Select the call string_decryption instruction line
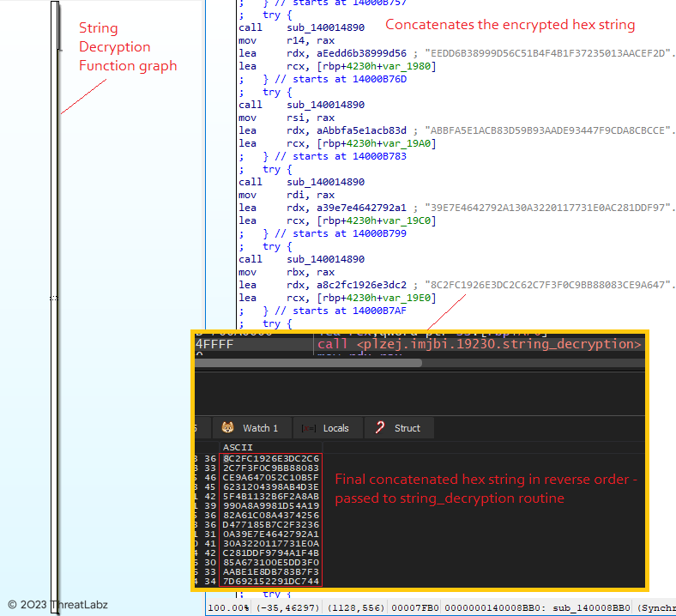676x616 pixels. (479, 344)
